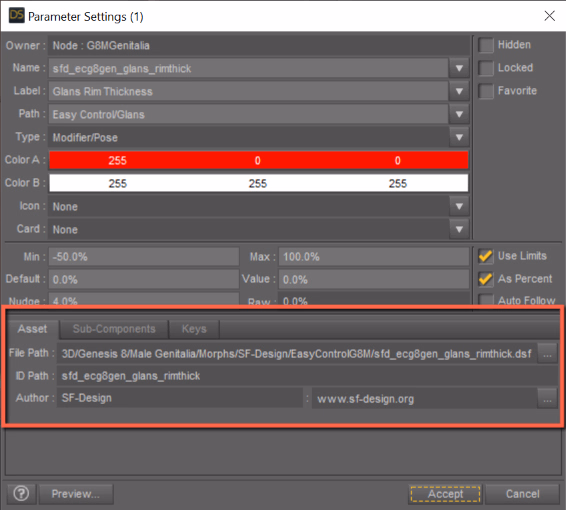
Task: Open the Icon None dropdown
Action: (459, 206)
